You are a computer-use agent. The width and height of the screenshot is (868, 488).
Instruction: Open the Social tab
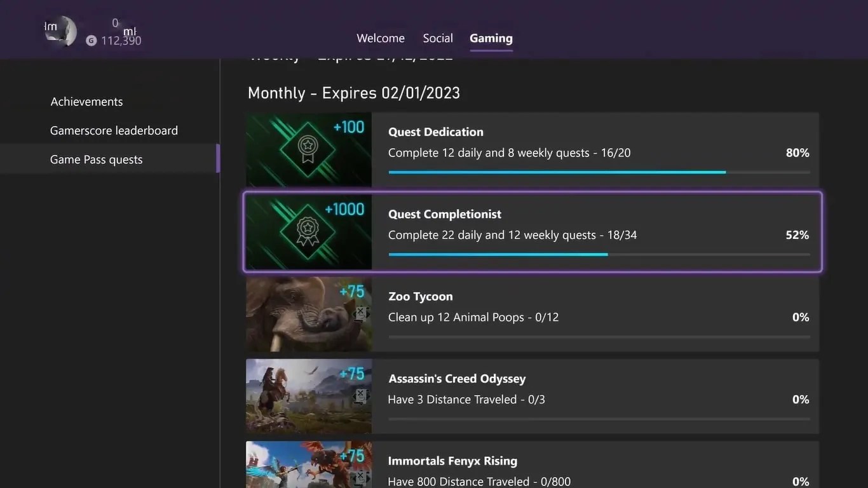click(437, 38)
